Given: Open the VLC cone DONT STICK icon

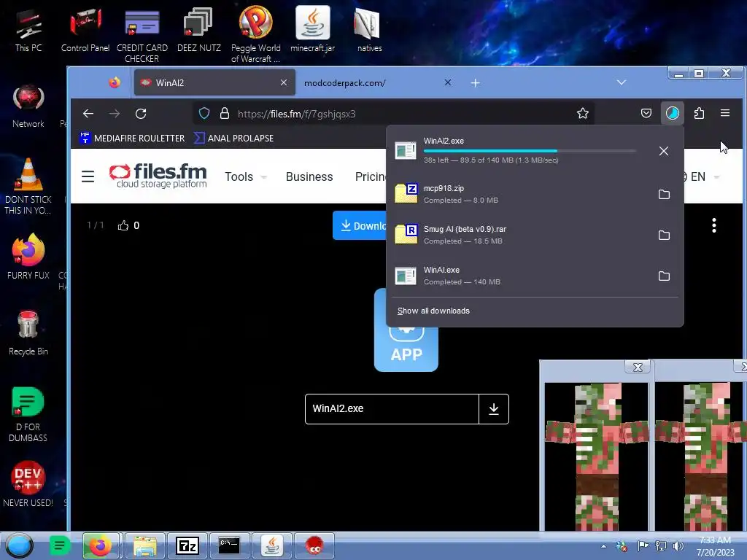Looking at the screenshot, I should tap(28, 186).
